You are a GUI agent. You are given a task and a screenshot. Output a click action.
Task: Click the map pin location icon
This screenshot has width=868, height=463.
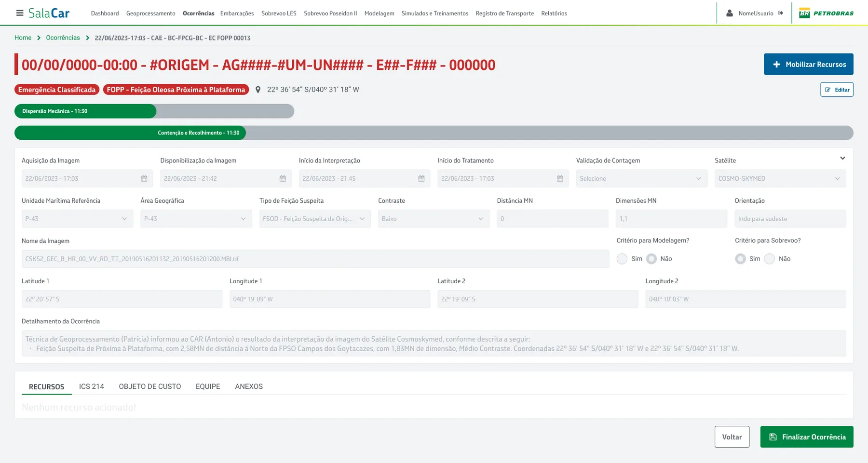pyautogui.click(x=258, y=90)
